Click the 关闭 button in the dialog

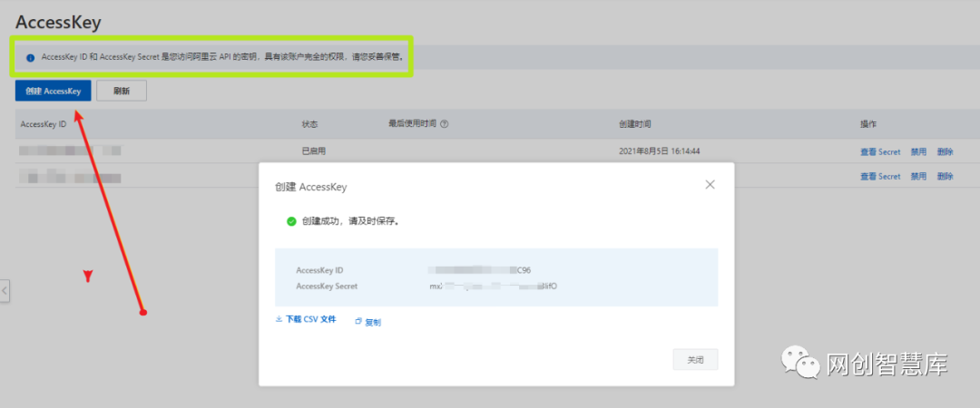pos(695,360)
